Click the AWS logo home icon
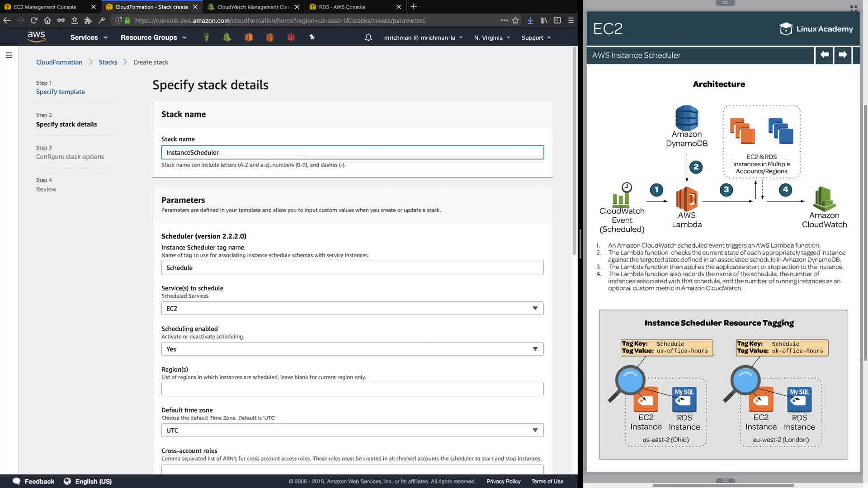The image size is (868, 488). click(36, 37)
